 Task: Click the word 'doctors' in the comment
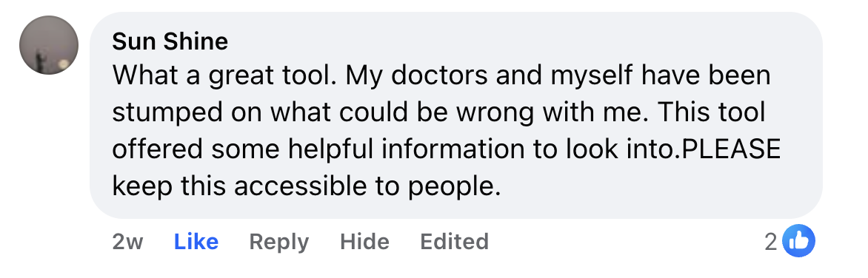439,75
